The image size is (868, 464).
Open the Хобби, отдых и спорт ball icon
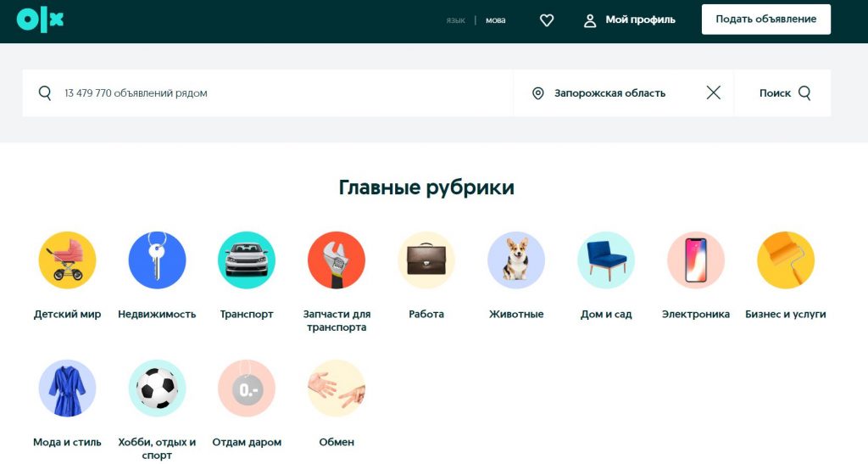pos(157,389)
